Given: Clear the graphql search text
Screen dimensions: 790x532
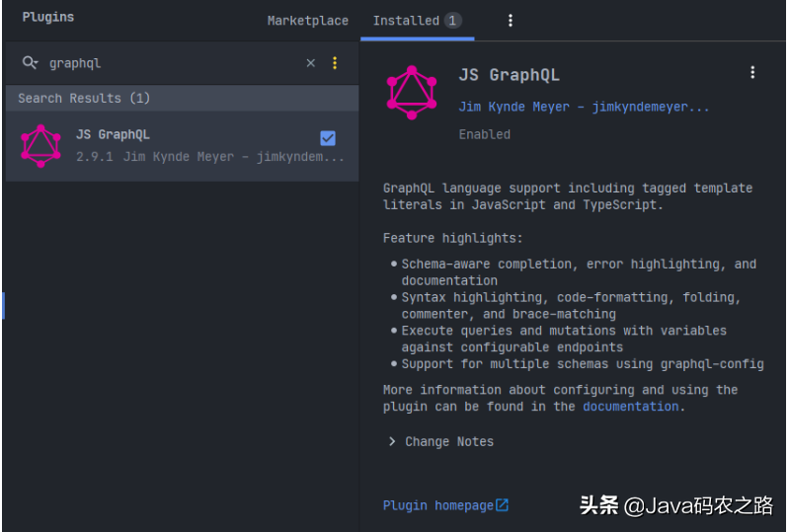Looking at the screenshot, I should pyautogui.click(x=311, y=63).
